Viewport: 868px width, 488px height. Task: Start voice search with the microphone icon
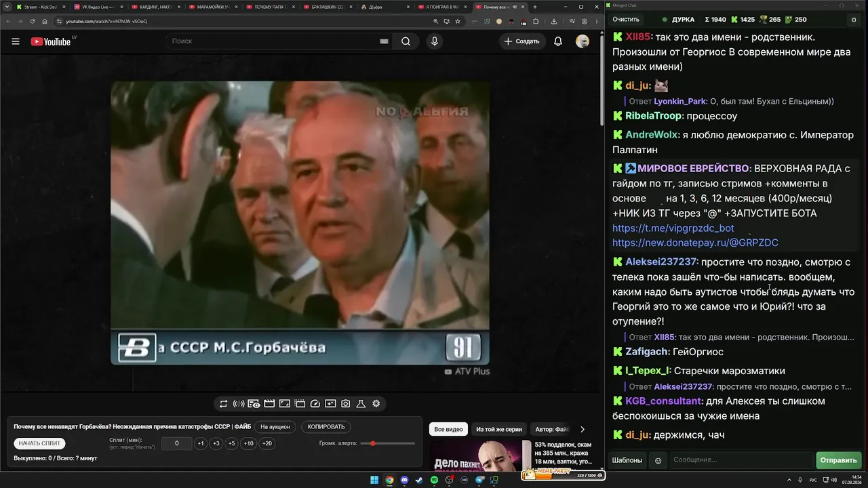(435, 41)
